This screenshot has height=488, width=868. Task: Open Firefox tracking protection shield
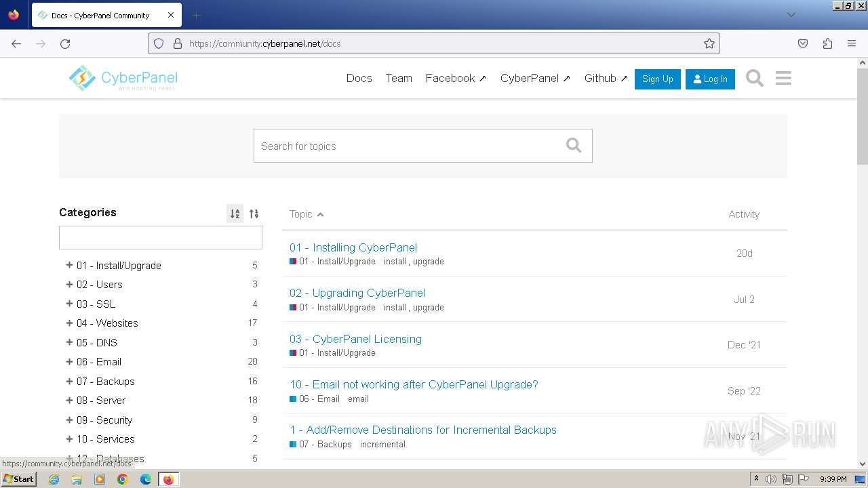[159, 43]
